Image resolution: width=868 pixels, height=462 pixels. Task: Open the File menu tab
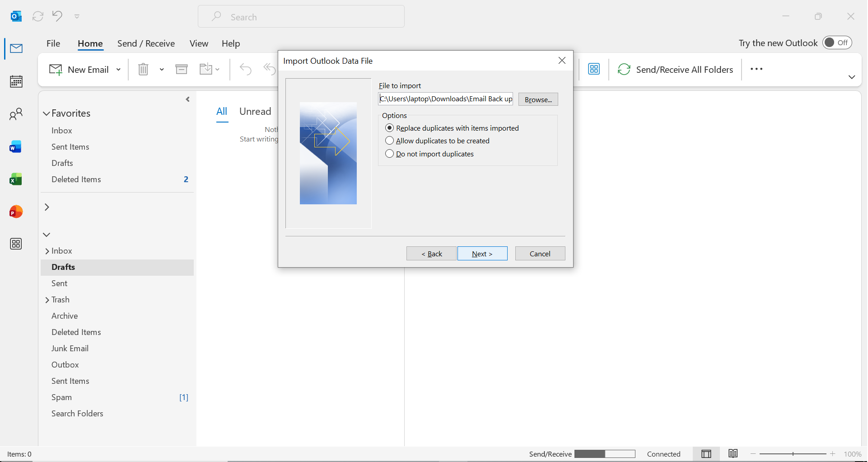click(53, 43)
